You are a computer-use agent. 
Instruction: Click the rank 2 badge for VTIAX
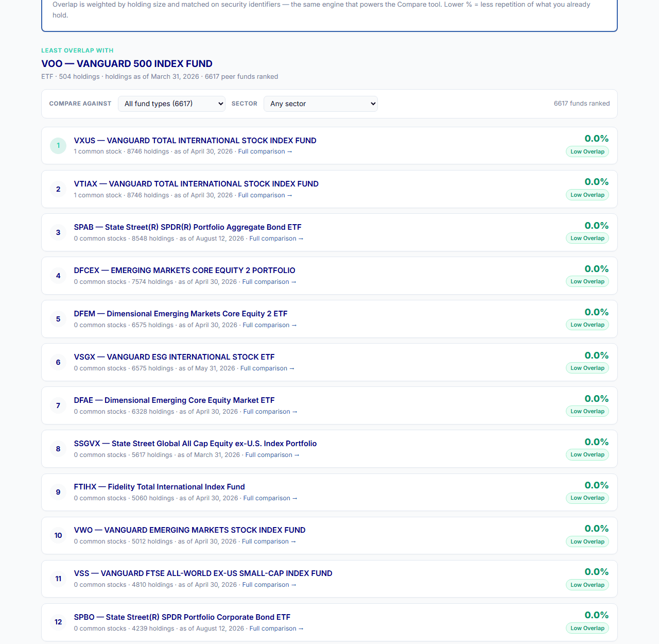tap(58, 189)
